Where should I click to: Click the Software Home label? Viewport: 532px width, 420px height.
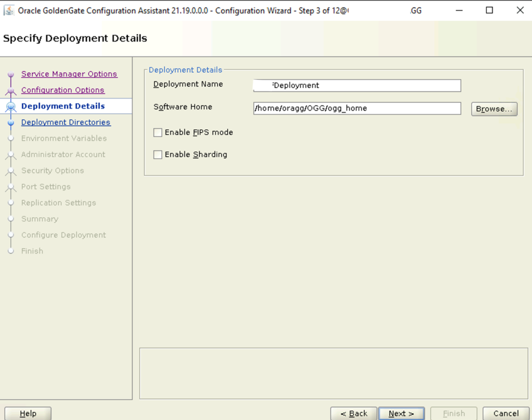(183, 107)
